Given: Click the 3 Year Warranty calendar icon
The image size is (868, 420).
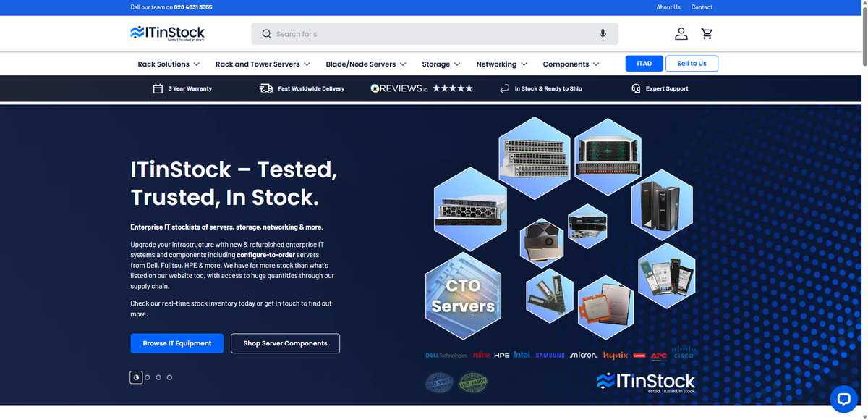Looking at the screenshot, I should tap(158, 88).
